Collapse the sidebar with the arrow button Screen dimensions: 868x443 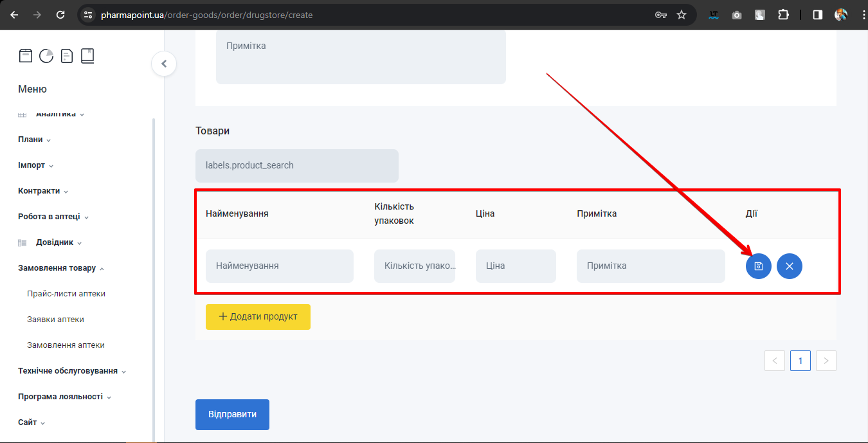pos(164,64)
